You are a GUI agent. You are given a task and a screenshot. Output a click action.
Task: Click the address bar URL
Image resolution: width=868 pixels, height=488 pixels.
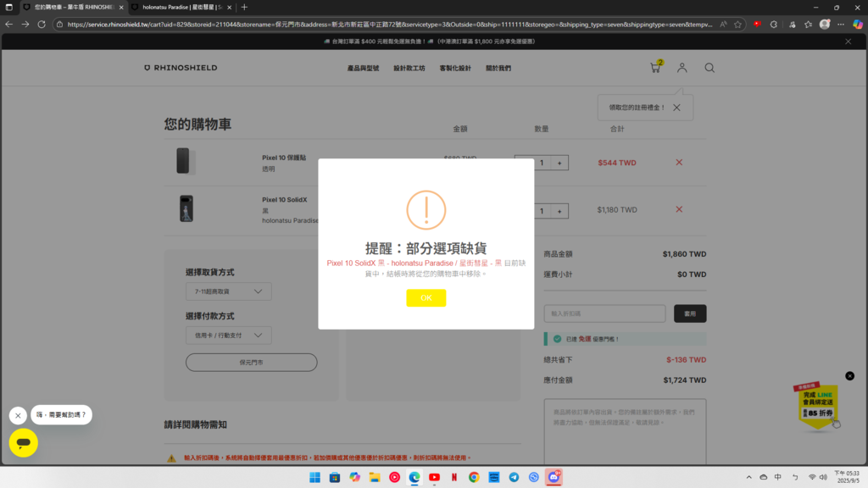tap(389, 25)
